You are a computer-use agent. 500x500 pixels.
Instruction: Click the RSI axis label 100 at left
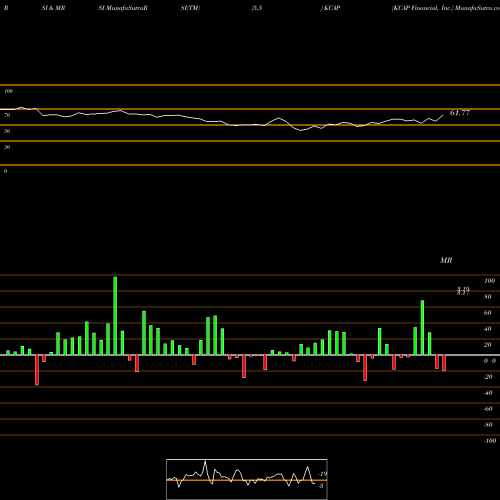click(8, 91)
